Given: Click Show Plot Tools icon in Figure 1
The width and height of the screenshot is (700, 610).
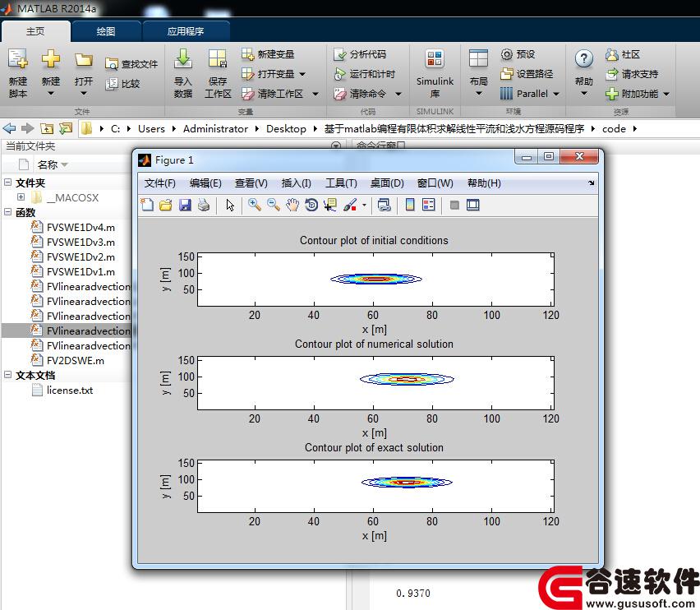Looking at the screenshot, I should point(472,205).
